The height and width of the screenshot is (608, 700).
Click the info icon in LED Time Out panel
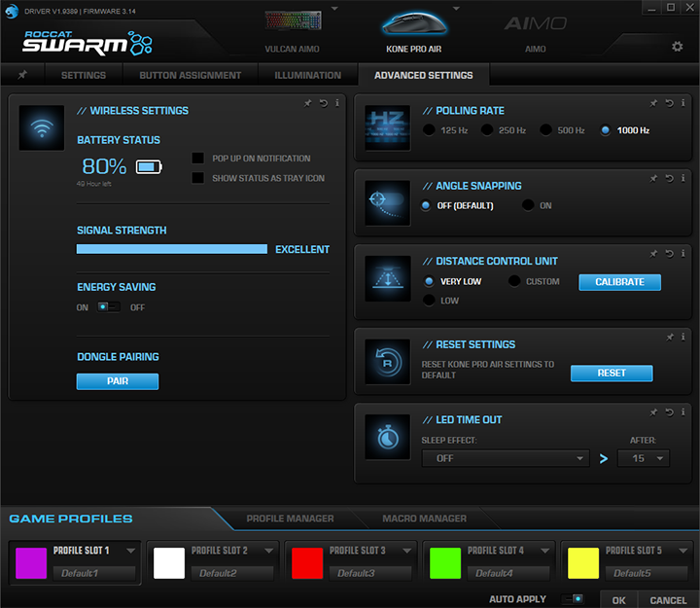[x=682, y=411]
